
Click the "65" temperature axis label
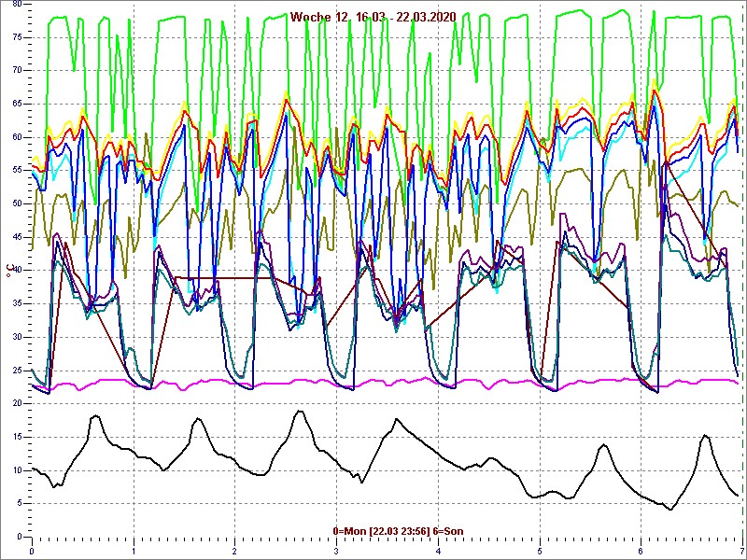(17, 105)
